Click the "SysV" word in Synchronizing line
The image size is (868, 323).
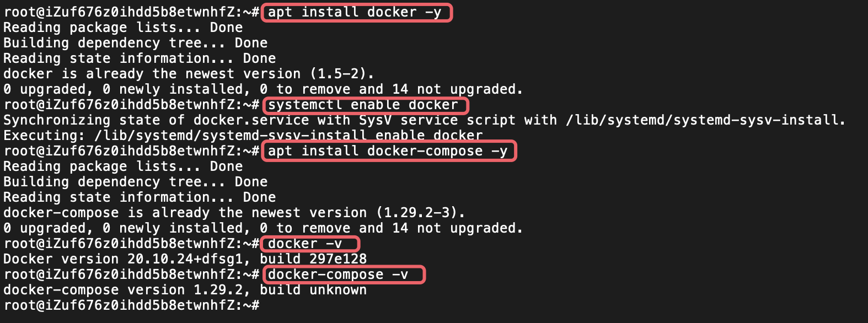point(375,120)
